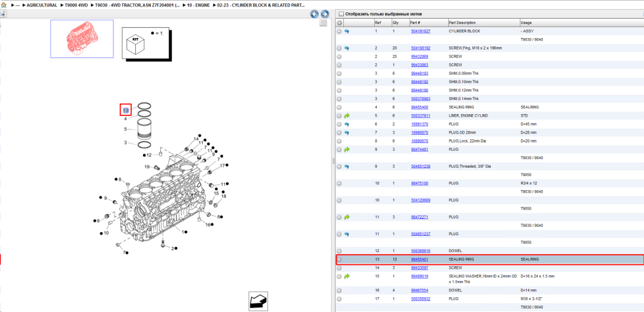Click green arrow icon in SEALING WASHER row

coord(346,277)
